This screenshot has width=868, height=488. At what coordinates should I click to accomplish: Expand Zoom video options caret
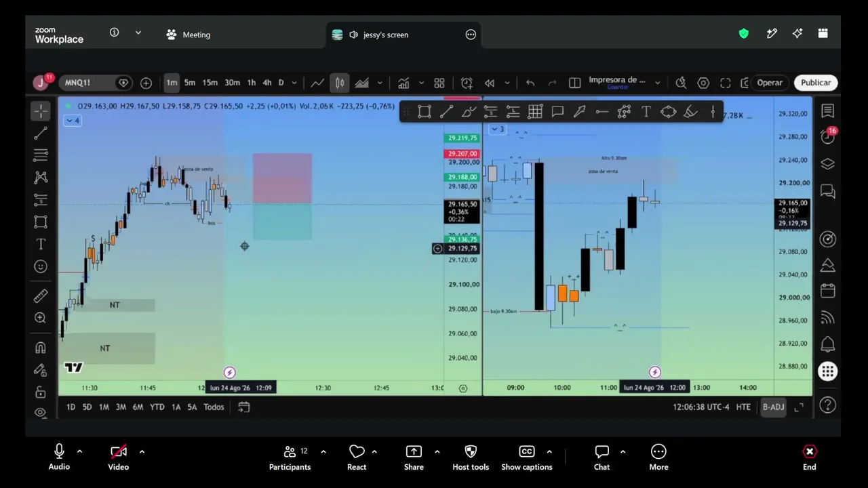[142, 451]
